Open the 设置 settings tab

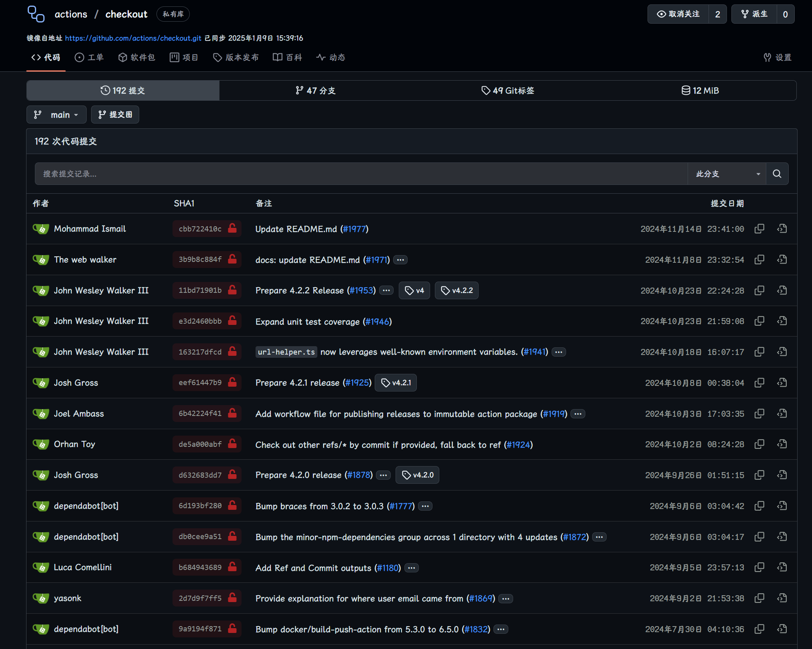tap(777, 57)
